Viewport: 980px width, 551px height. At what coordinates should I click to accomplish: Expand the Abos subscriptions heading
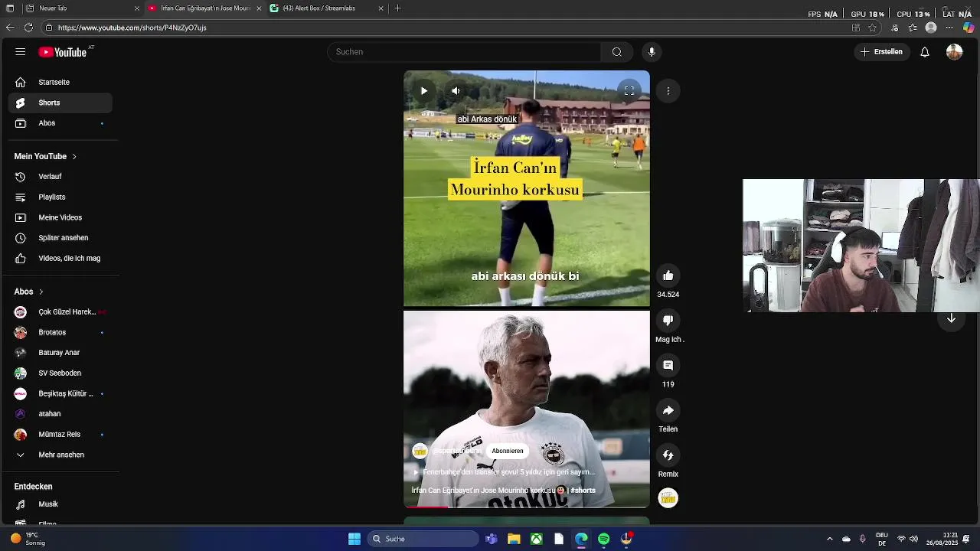coord(29,292)
